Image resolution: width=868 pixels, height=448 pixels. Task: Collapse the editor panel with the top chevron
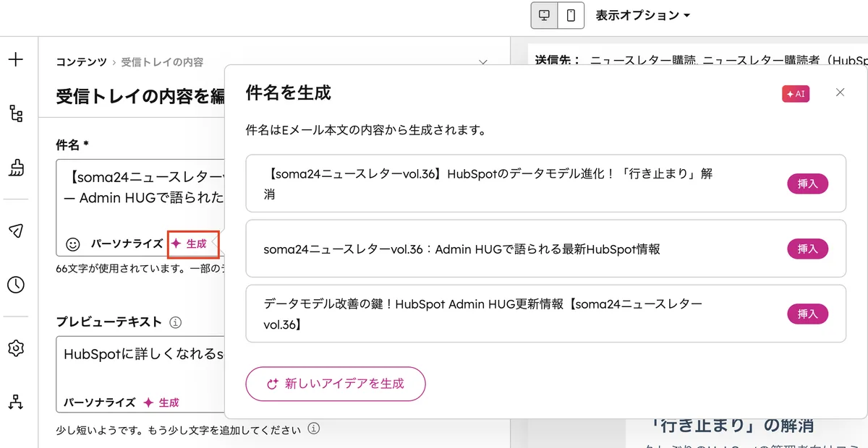[x=483, y=63]
